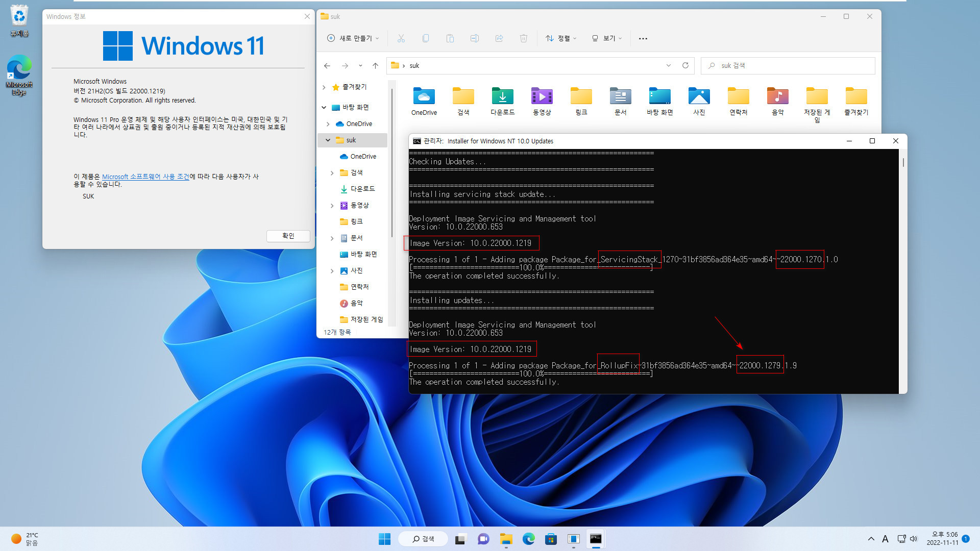980x551 pixels.
Task: Open the 새로 만들기 menu
Action: (353, 38)
